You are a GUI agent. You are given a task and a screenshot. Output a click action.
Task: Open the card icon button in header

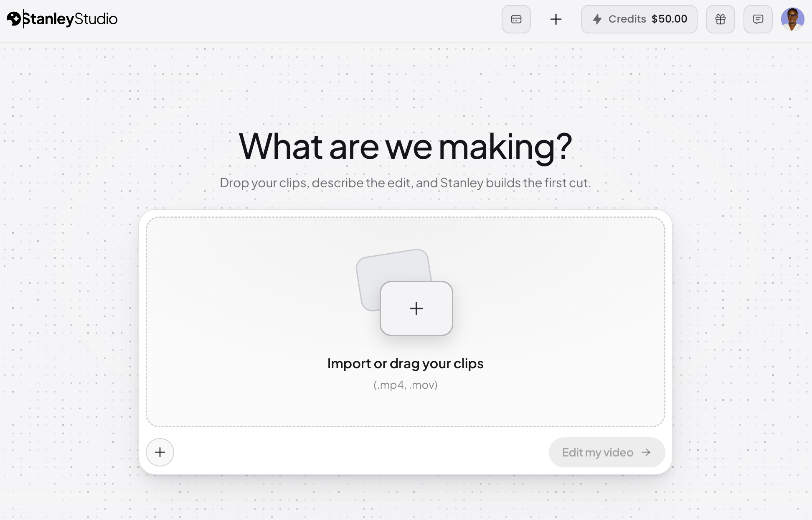pyautogui.click(x=516, y=19)
